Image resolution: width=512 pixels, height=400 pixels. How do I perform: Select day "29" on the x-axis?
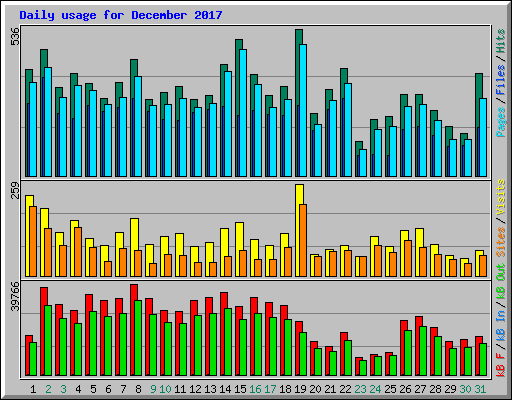450,389
